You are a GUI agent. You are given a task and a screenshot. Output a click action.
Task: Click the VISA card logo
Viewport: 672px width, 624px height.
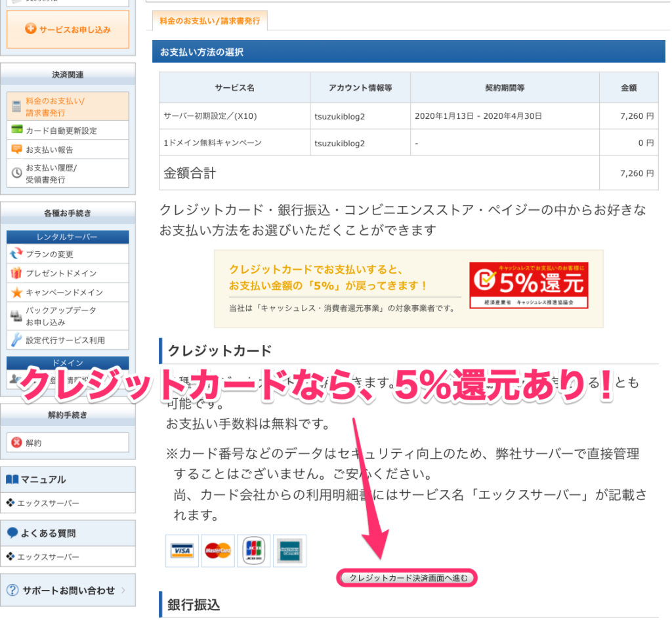(182, 551)
